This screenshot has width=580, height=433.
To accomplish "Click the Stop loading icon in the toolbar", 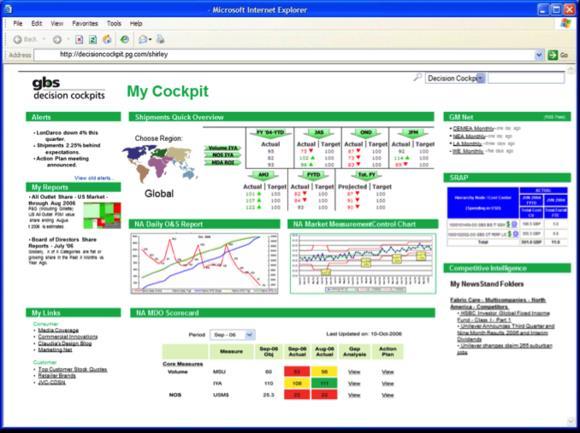I will 79,40.
